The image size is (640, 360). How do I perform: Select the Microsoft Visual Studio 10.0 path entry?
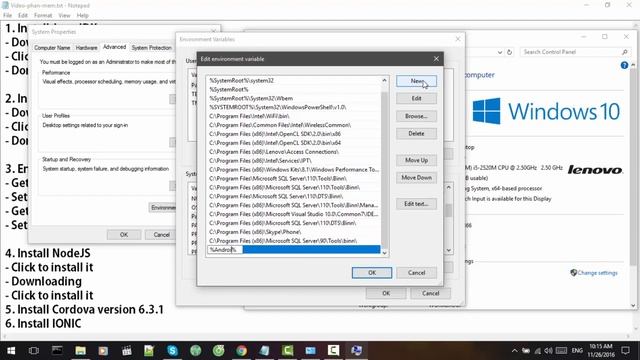293,214
